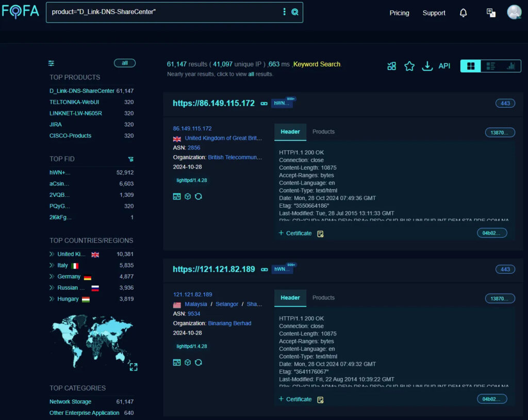The image size is (528, 420).
Task: Click link icon next to 121.121.82.189
Action: click(265, 270)
